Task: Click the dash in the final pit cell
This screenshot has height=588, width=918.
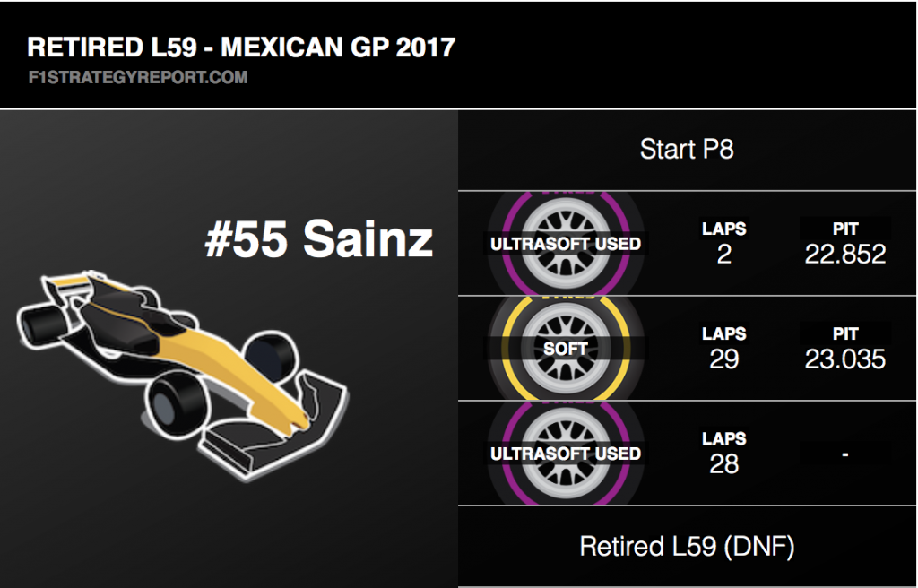Action: point(844,454)
